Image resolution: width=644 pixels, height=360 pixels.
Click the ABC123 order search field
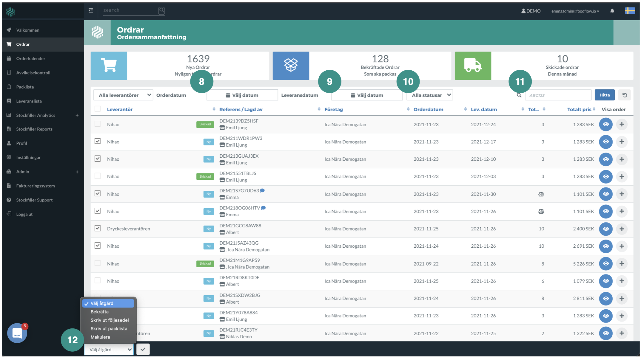click(x=558, y=95)
